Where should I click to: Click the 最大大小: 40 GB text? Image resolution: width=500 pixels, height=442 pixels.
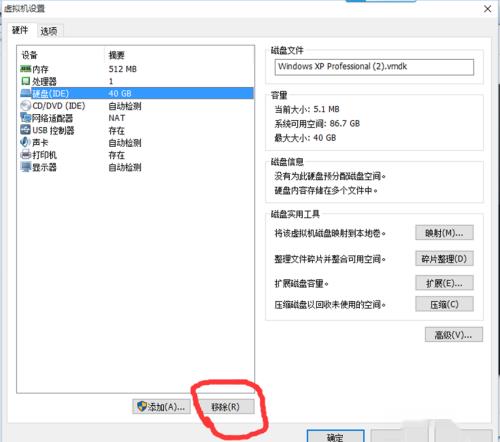coord(305,138)
